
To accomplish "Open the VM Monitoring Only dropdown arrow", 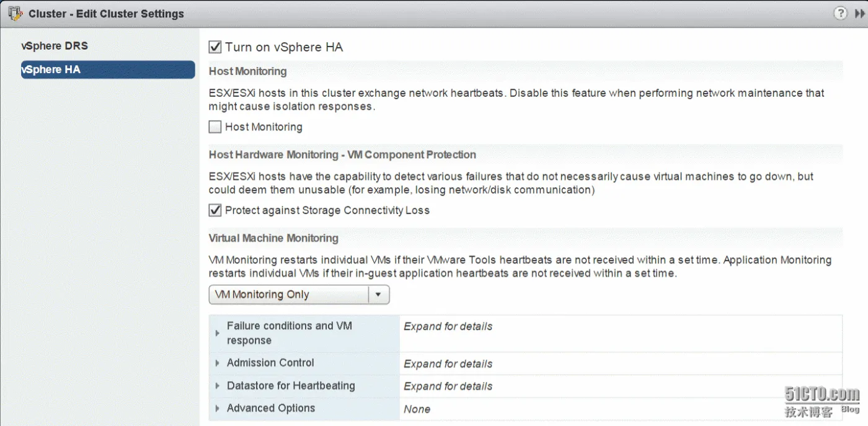I will coord(378,295).
